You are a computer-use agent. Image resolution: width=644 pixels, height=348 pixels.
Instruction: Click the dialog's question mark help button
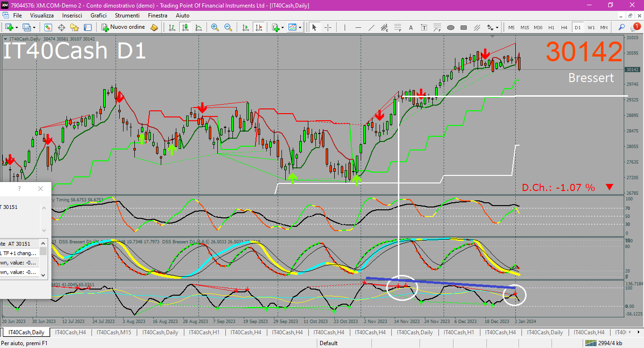pos(19,189)
